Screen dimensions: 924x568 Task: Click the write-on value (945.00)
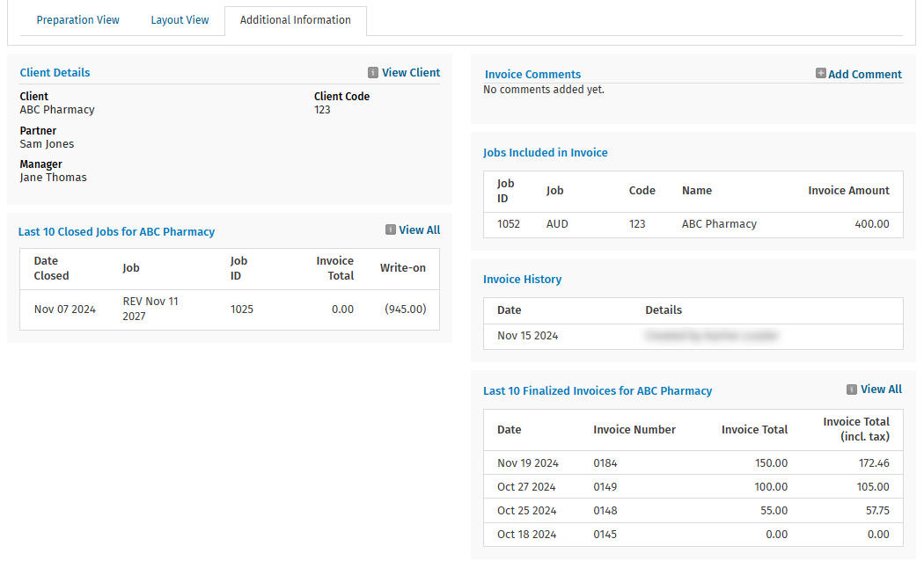406,309
